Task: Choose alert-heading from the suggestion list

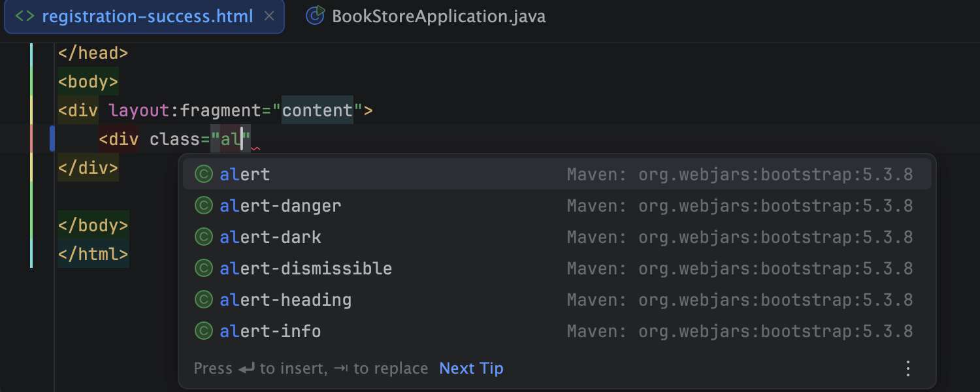Action: 286,299
